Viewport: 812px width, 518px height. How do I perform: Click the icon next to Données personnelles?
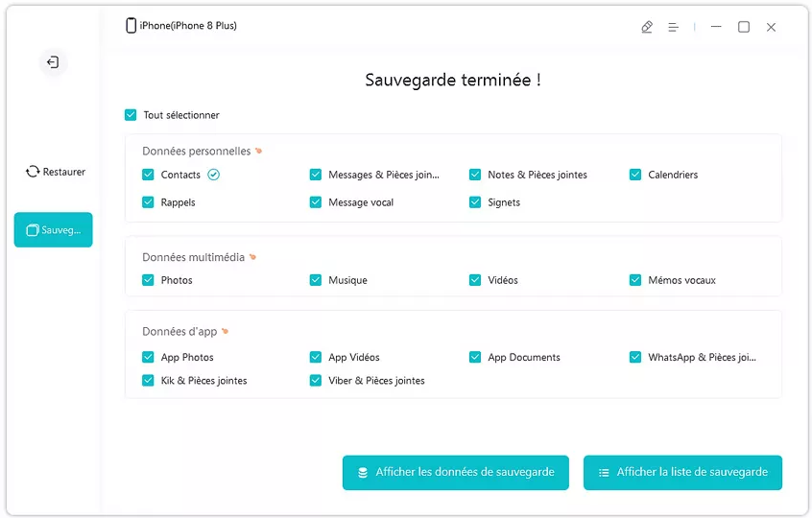pos(258,152)
